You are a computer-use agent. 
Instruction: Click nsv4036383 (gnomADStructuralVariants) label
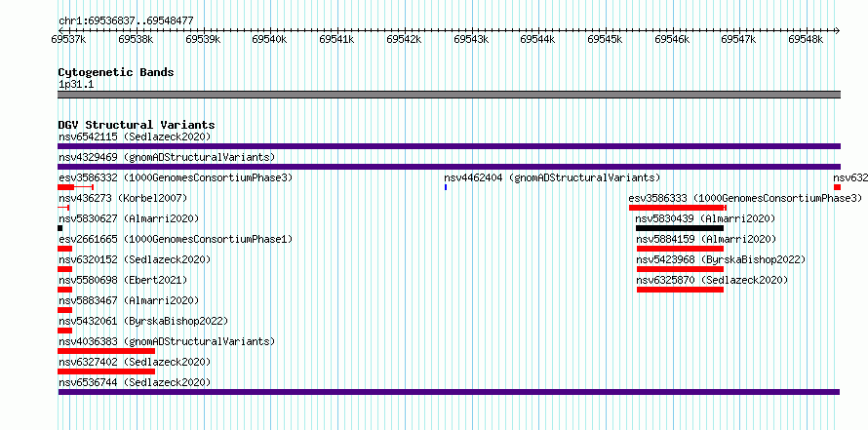click(x=167, y=341)
